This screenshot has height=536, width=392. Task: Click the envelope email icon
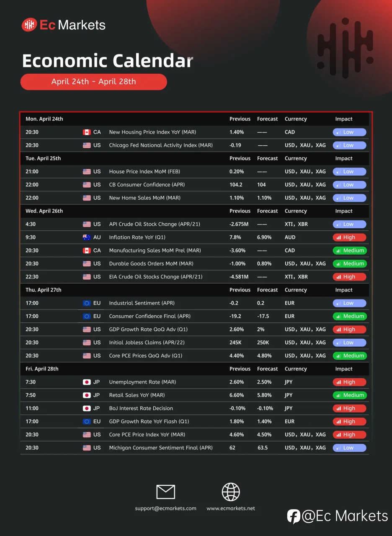pyautogui.click(x=165, y=492)
